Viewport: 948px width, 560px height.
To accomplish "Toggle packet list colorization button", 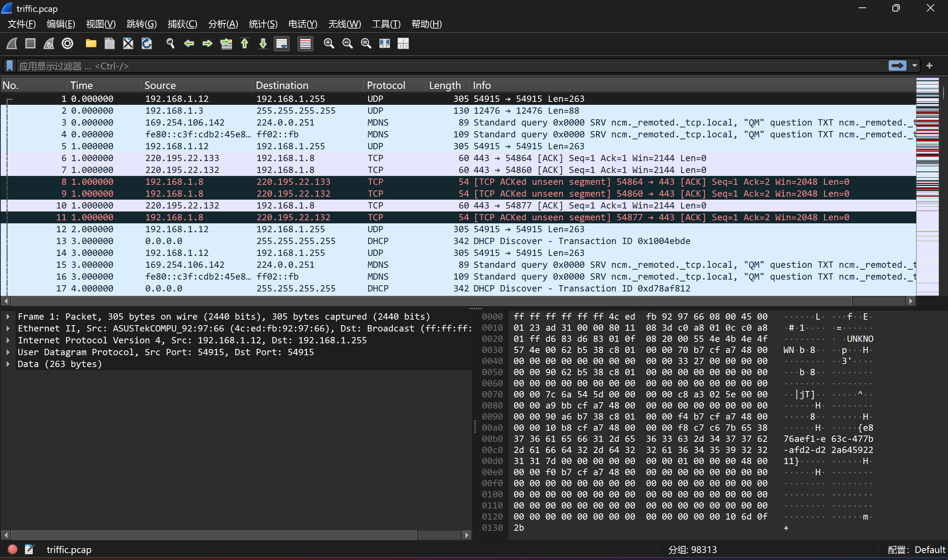I will (305, 43).
